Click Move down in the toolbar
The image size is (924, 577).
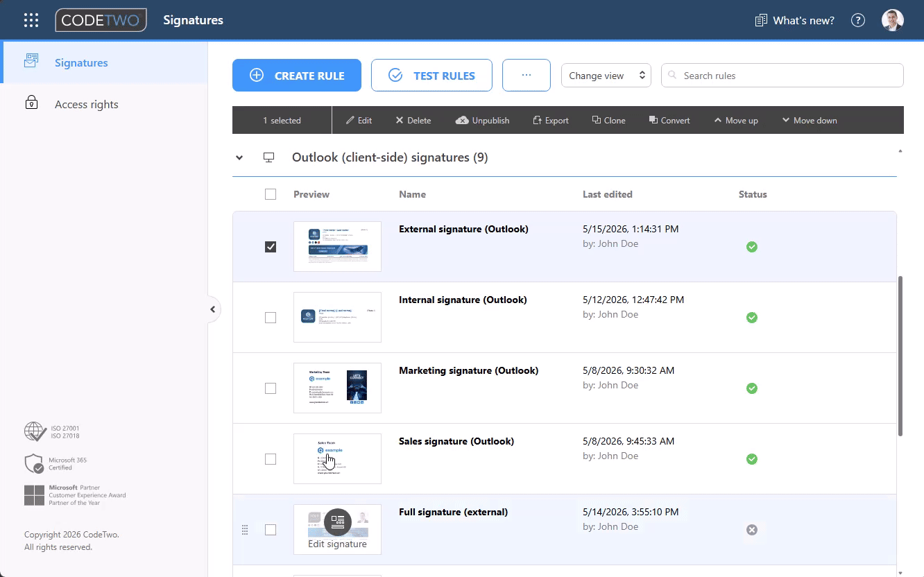pos(810,120)
